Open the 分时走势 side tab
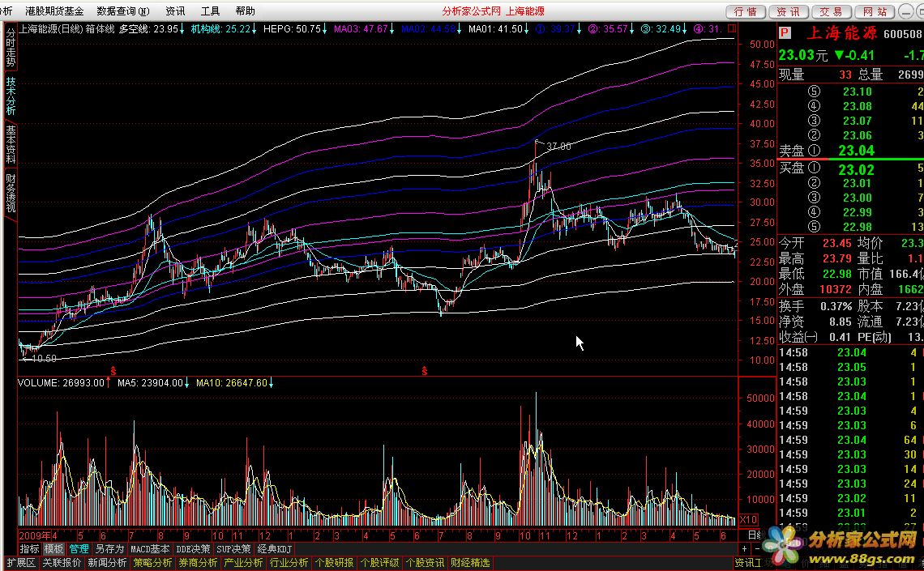Viewport: 924px width, 571px height. [x=11, y=47]
